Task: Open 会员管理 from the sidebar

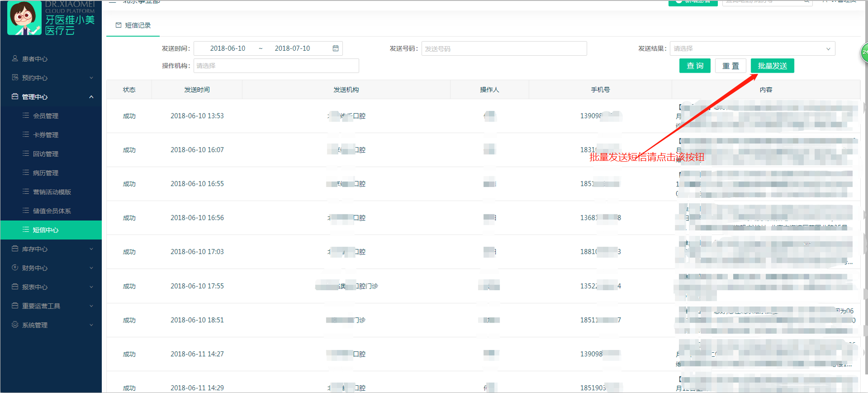Action: coord(46,116)
